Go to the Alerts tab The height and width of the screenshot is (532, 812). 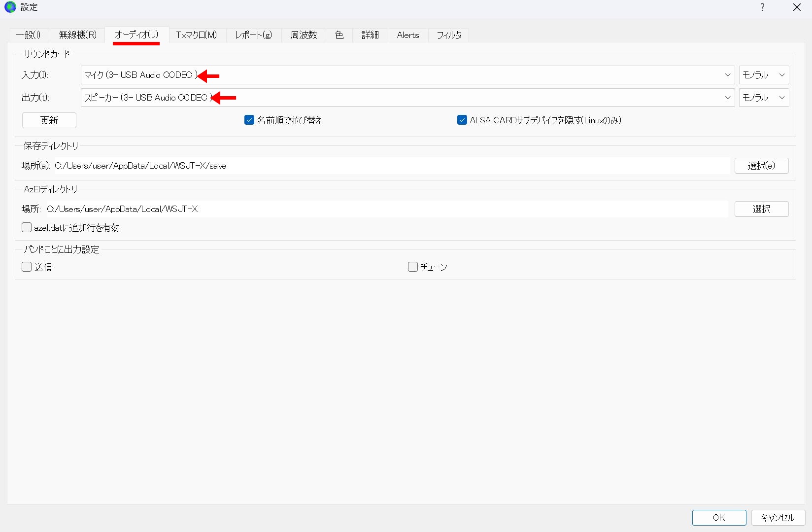click(x=407, y=35)
